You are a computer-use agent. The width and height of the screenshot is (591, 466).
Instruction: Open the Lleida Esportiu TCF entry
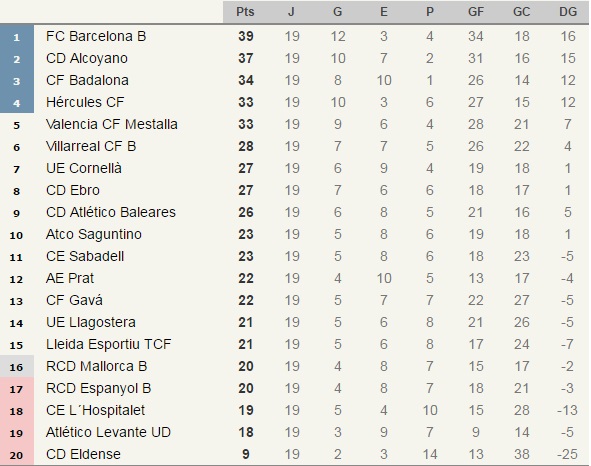point(109,344)
